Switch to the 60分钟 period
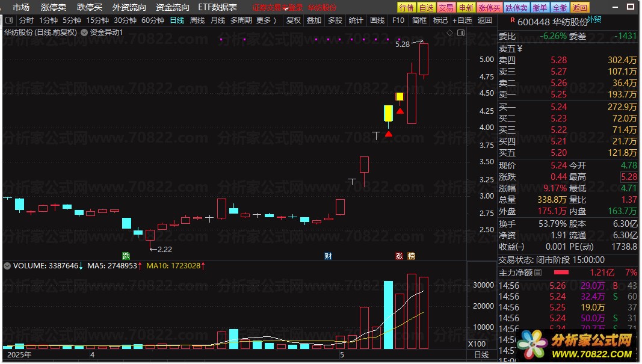 click(x=153, y=20)
